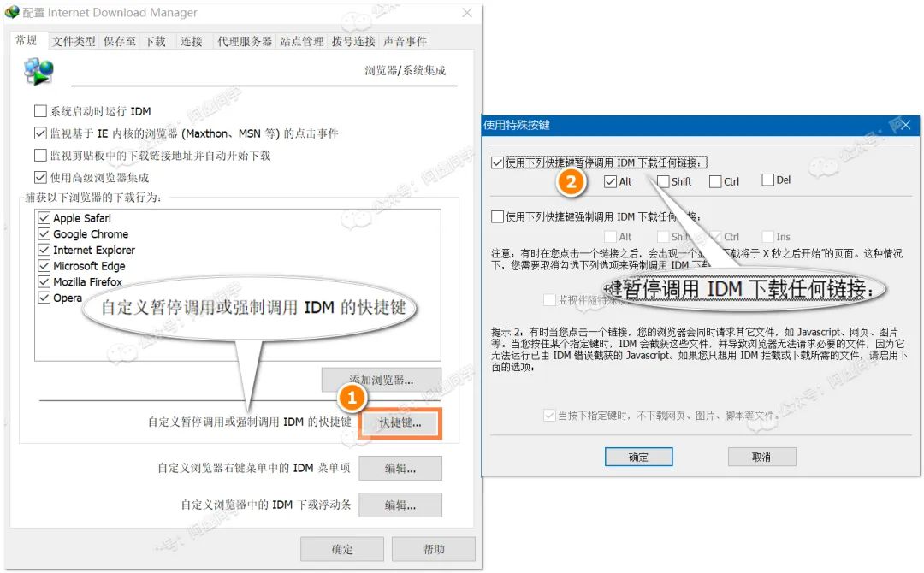Confirm with 确定 in IDM config window

tap(341, 549)
